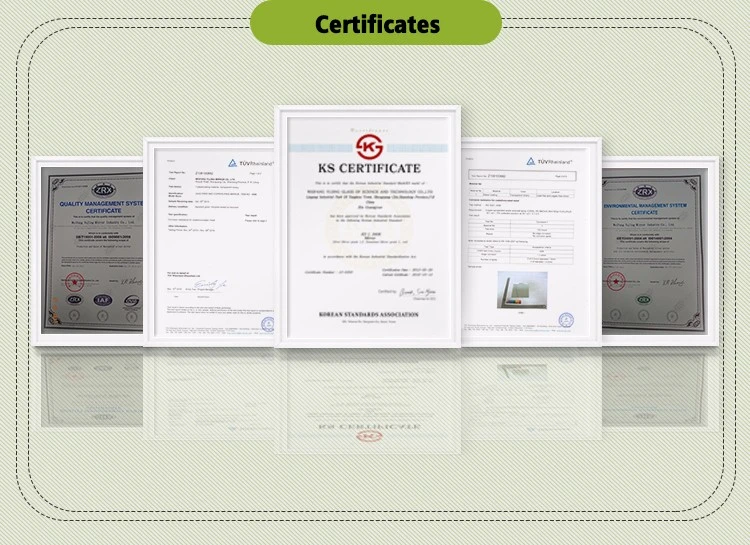The width and height of the screenshot is (750, 545).
Task: Click the sample photo in right TÜV report
Action: coord(522,290)
